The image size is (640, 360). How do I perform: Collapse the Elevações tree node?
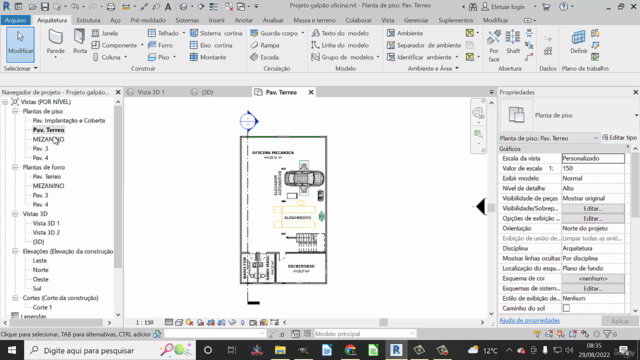click(15, 251)
